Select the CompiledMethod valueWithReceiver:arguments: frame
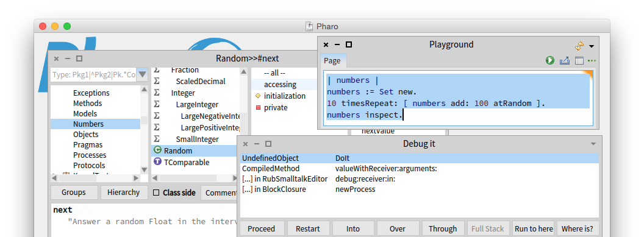The height and width of the screenshot is (237, 644). coord(420,169)
